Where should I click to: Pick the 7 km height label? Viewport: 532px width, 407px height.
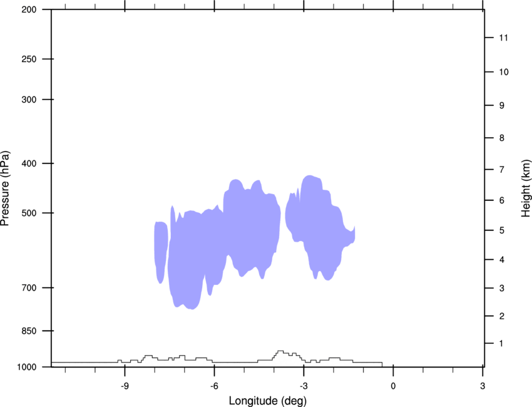[502, 170]
